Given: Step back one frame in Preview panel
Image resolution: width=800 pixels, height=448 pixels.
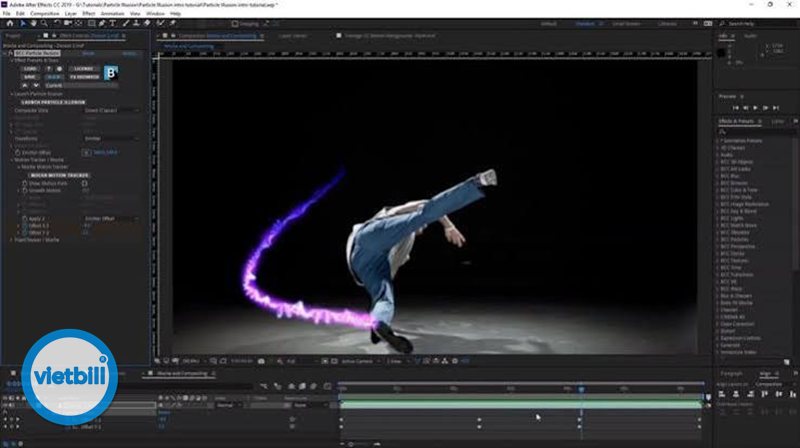Looking at the screenshot, I should coord(745,108).
